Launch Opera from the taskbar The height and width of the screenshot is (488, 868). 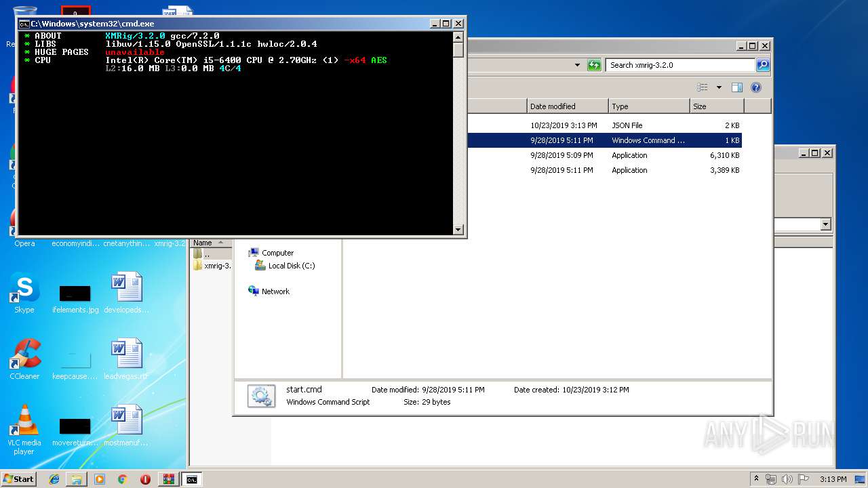[145, 479]
